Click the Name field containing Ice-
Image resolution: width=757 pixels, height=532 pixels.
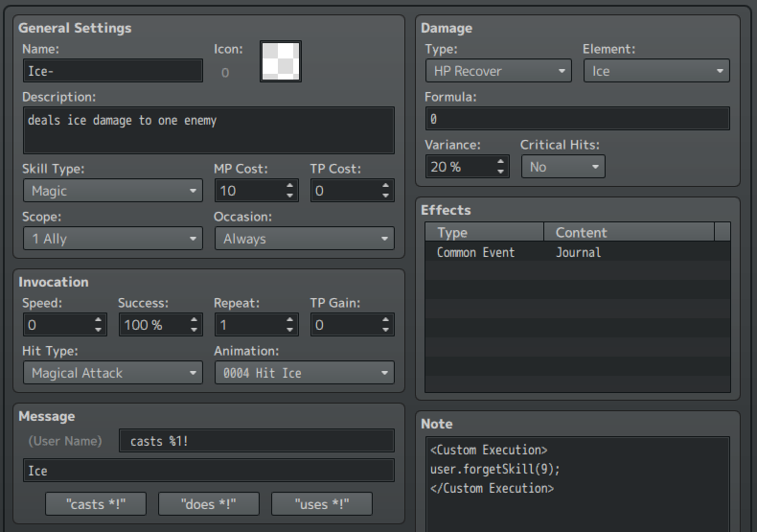[113, 71]
